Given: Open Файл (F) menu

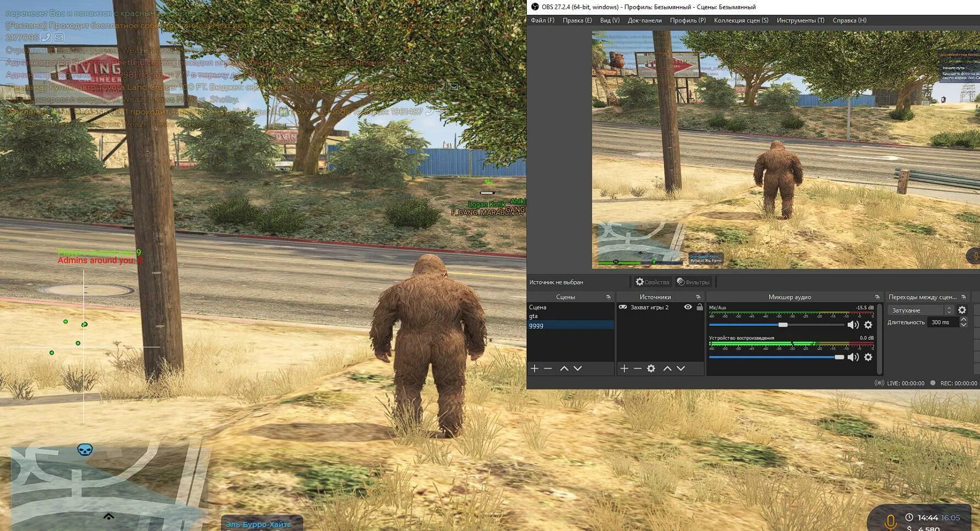Looking at the screenshot, I should 542,20.
